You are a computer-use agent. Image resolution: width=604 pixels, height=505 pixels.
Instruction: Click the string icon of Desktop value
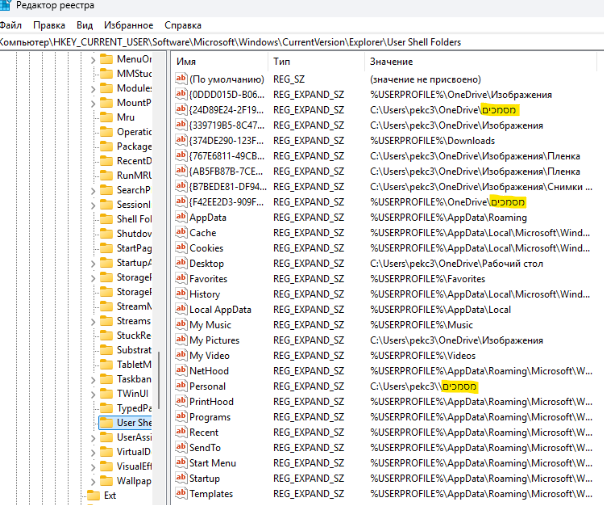tap(181, 263)
